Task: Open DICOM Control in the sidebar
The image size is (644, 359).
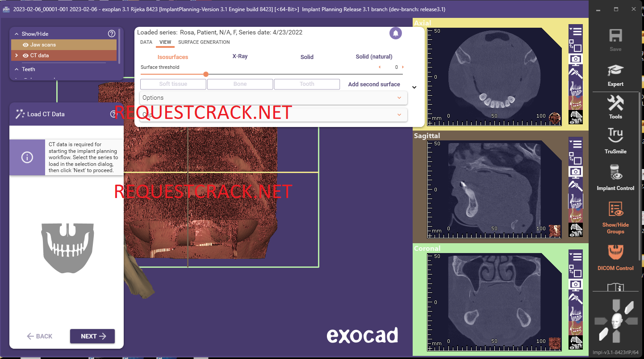Action: pos(615,255)
